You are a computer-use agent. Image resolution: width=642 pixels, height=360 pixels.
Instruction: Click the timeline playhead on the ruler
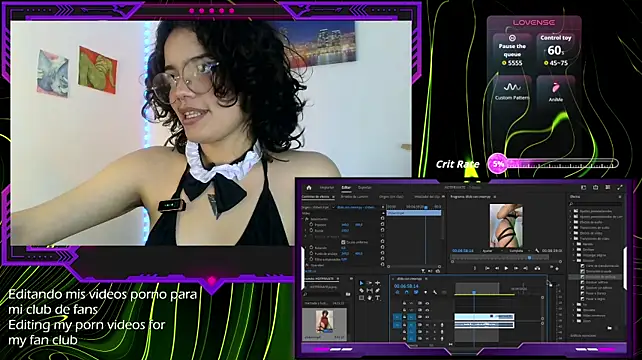474,292
